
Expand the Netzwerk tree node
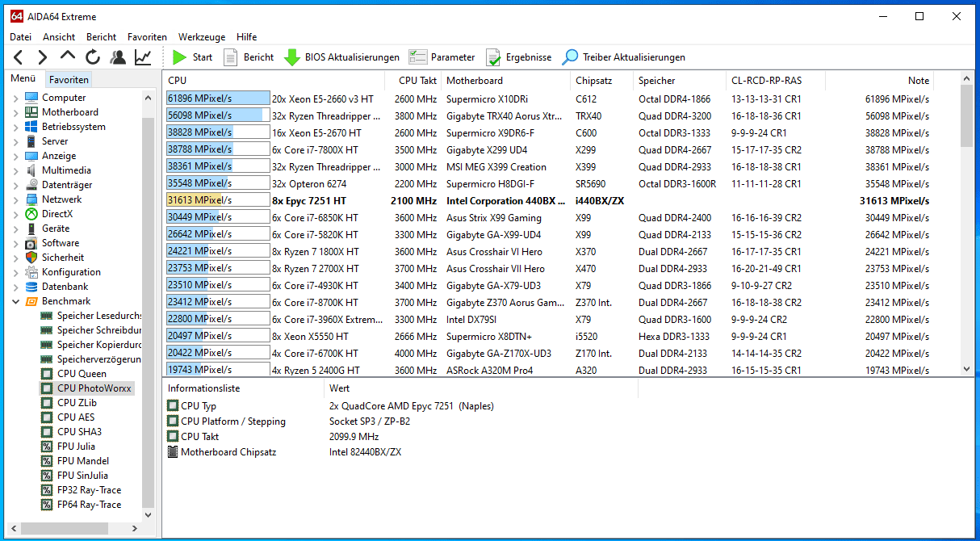pyautogui.click(x=15, y=199)
